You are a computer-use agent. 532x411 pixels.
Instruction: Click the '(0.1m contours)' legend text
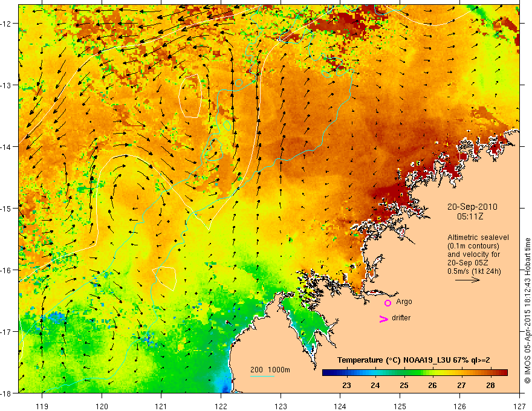(x=473, y=246)
